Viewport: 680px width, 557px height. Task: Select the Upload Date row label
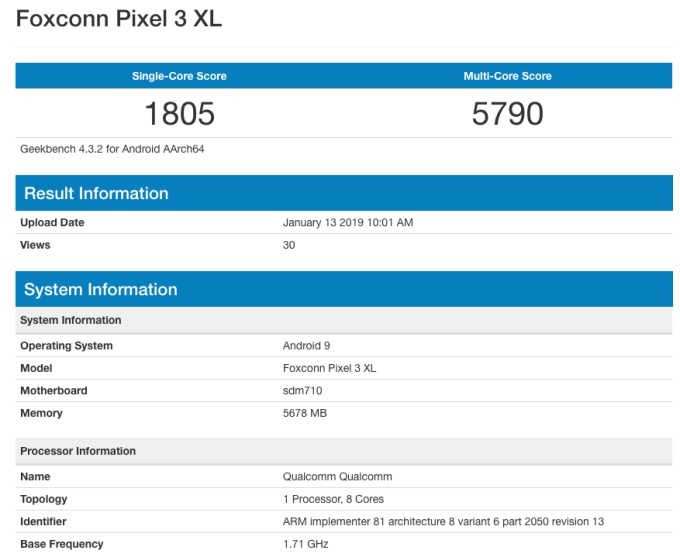(x=52, y=222)
